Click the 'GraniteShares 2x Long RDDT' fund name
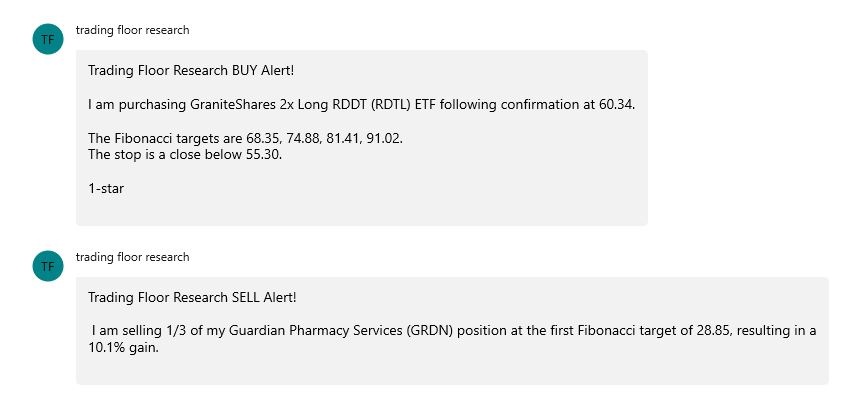The width and height of the screenshot is (854, 402). 278,105
